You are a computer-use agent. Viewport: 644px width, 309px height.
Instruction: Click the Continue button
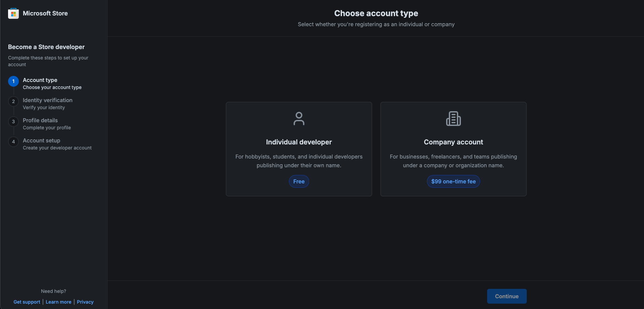507,296
